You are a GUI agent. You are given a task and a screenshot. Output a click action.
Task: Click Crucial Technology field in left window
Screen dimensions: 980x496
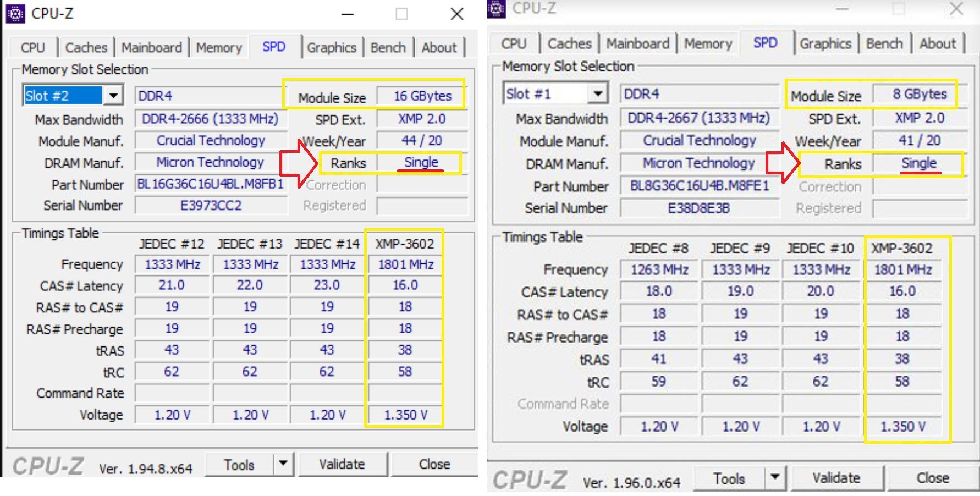click(210, 141)
